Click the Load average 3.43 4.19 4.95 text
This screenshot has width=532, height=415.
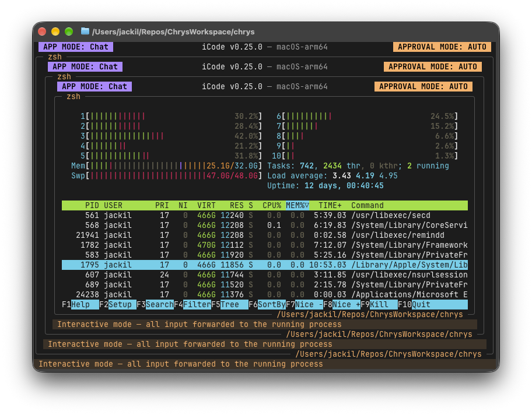[332, 175]
